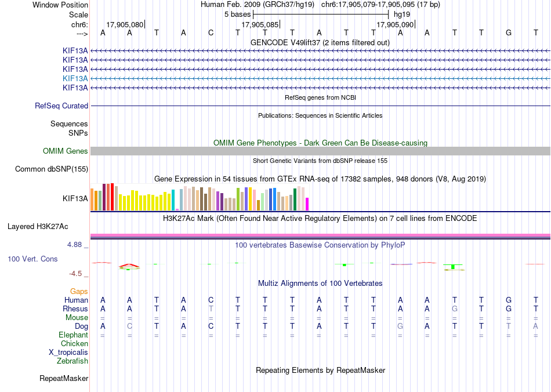Screen dimensions: 551x392
Task: Click the Zebrafish species label
Action: (72, 361)
